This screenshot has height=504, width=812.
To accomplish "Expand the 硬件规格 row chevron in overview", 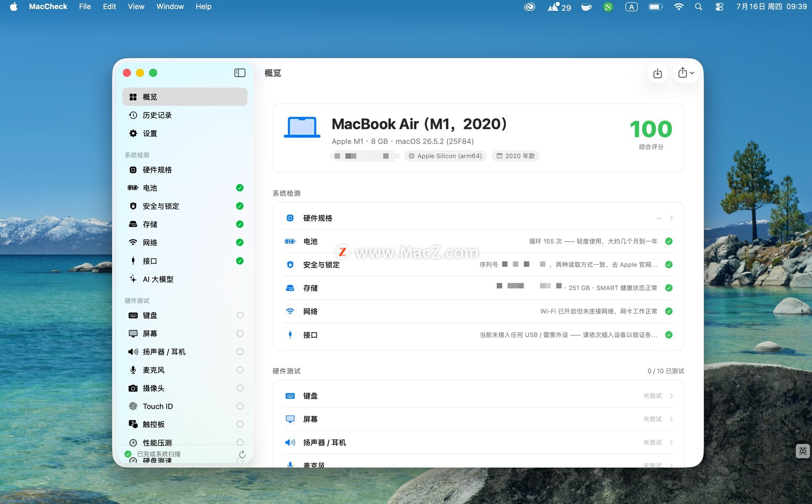I will tap(671, 218).
